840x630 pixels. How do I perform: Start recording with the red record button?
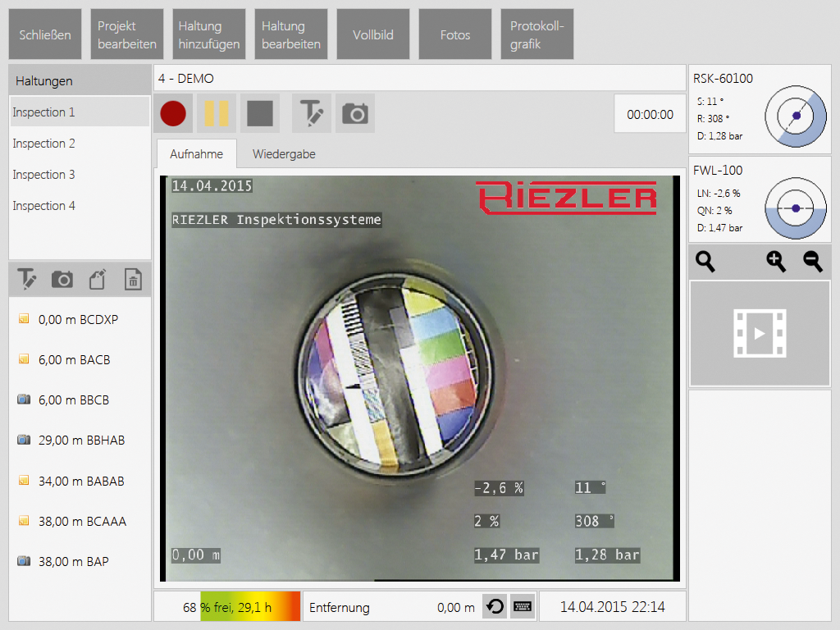click(x=173, y=113)
